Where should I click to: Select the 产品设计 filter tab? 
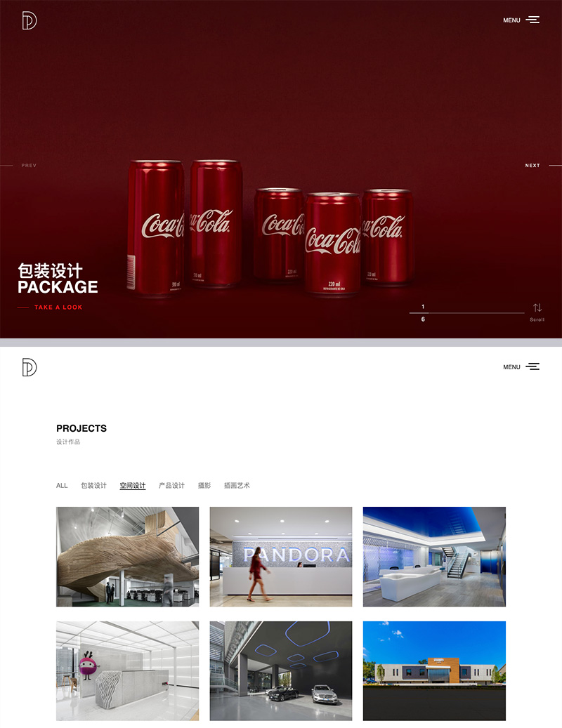pos(172,486)
